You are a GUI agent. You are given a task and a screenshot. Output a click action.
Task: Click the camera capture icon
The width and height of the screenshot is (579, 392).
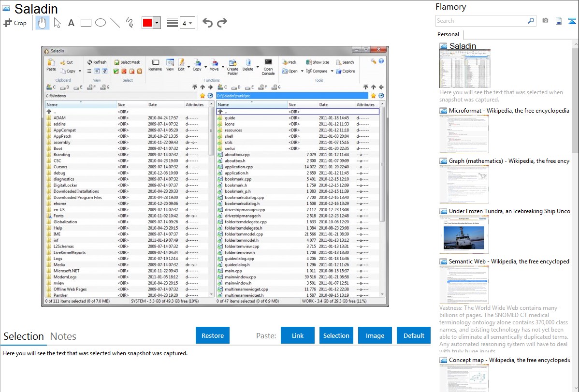pos(545,21)
